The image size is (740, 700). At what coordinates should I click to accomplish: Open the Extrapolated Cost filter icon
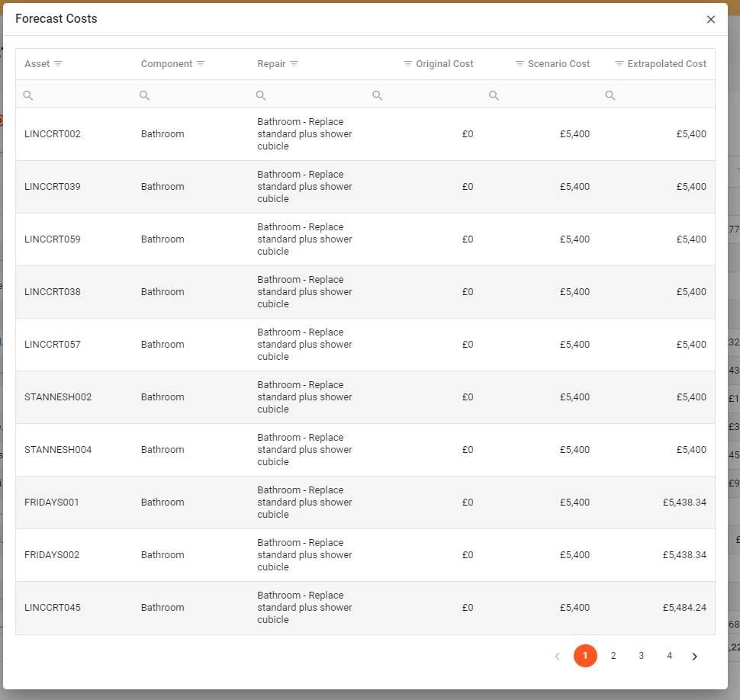(x=619, y=64)
